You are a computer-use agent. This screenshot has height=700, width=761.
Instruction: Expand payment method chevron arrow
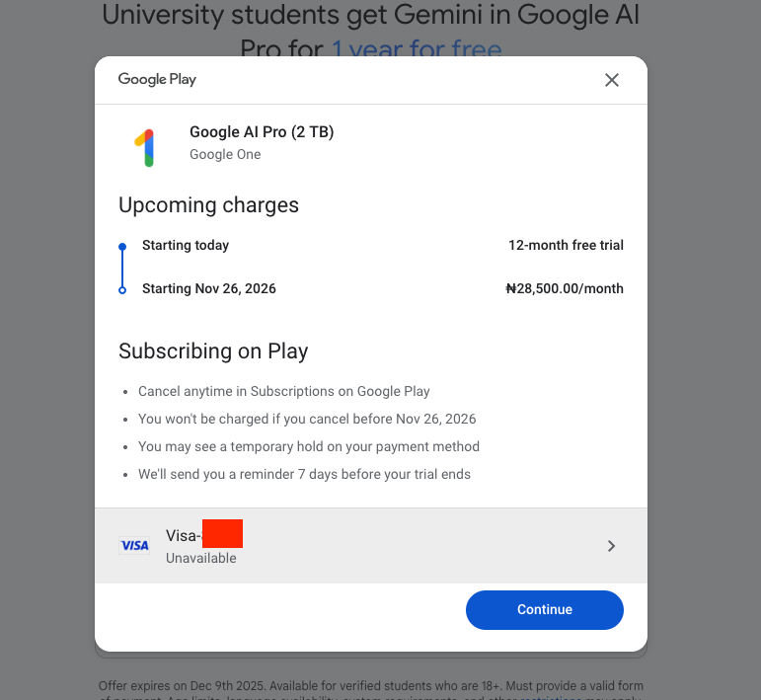[611, 546]
